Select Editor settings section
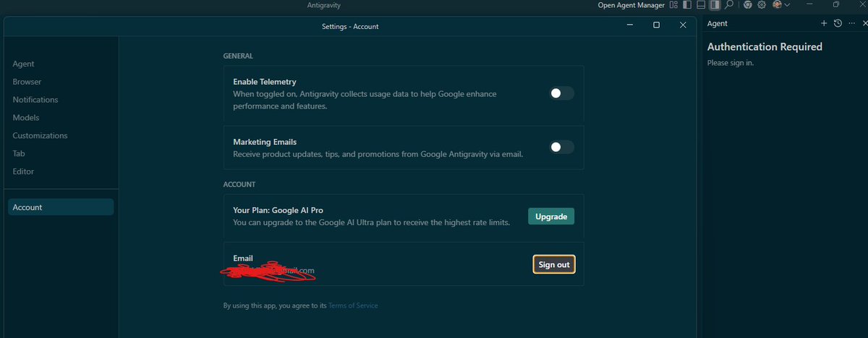This screenshot has height=338, width=868. [23, 172]
